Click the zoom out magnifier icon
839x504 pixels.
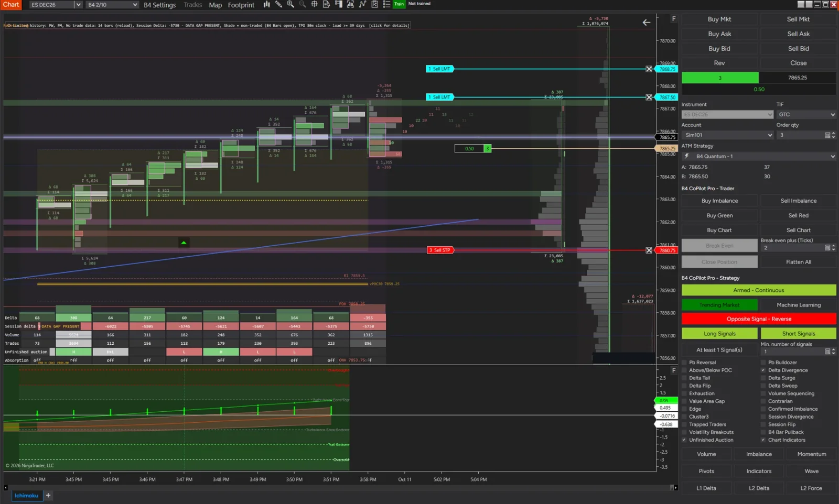(x=303, y=4)
